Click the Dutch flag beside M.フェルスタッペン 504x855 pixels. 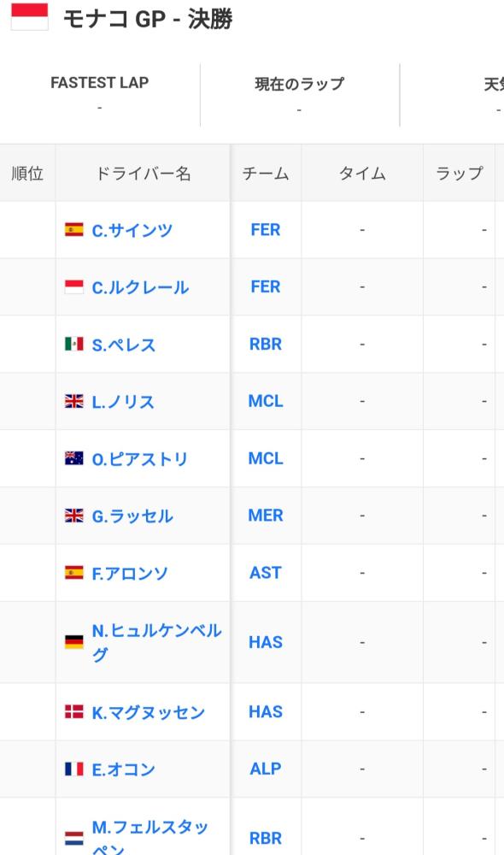click(x=74, y=838)
